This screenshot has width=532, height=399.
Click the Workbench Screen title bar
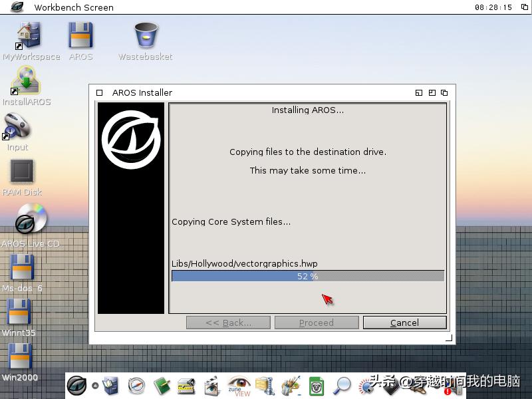coord(73,7)
